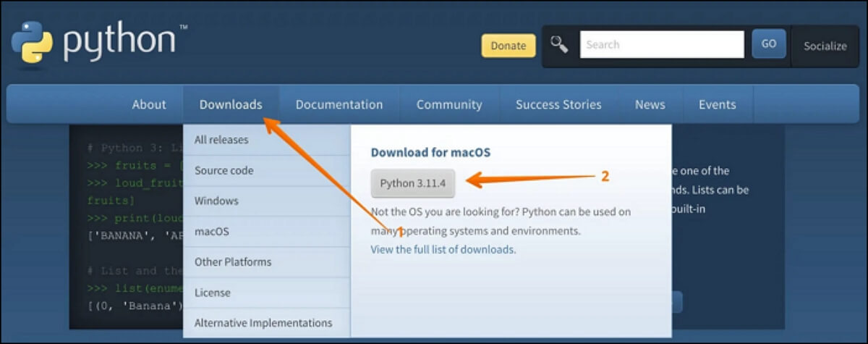Open the About navigation menu

coord(149,104)
